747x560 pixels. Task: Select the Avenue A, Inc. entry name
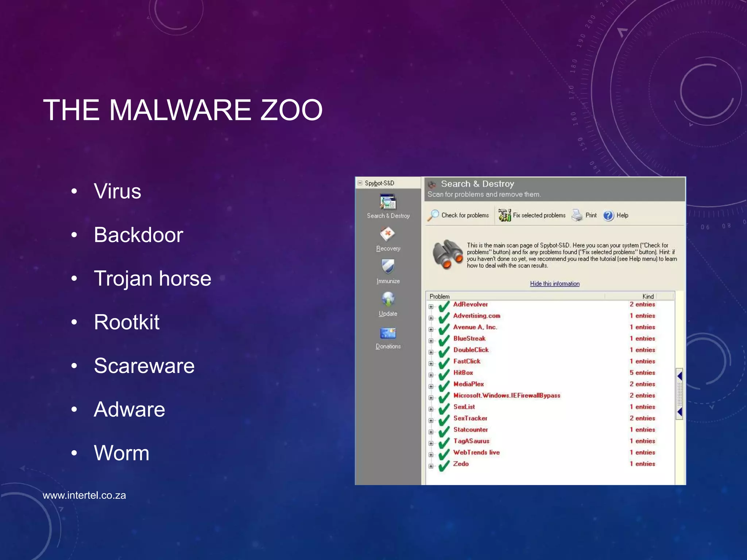pos(475,327)
